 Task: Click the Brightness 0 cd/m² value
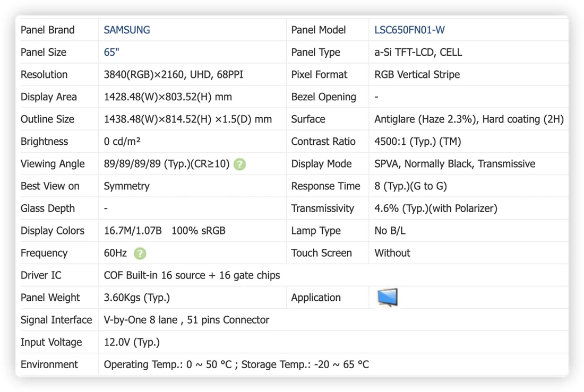pos(122,142)
